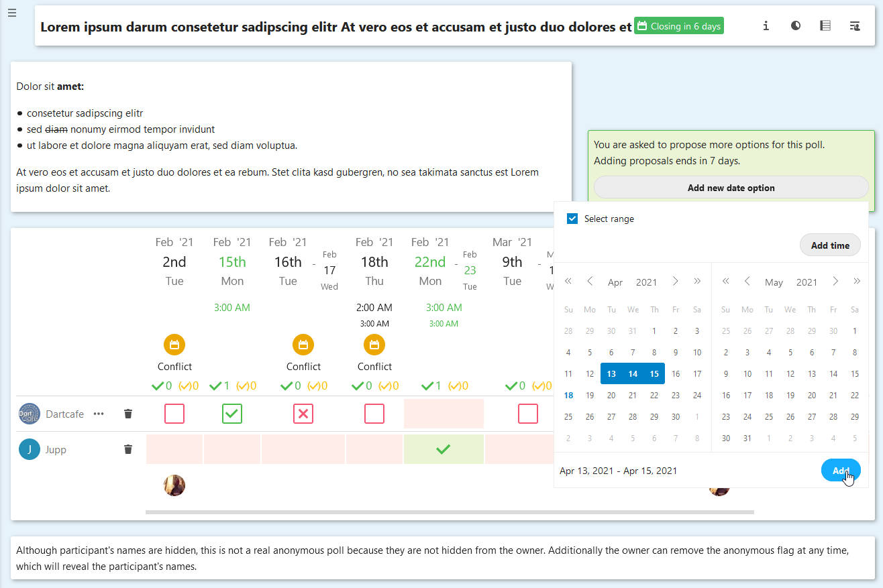The height and width of the screenshot is (588, 883).
Task: Toggle Dartcafe's Mar 9th vote checkbox
Action: click(528, 414)
